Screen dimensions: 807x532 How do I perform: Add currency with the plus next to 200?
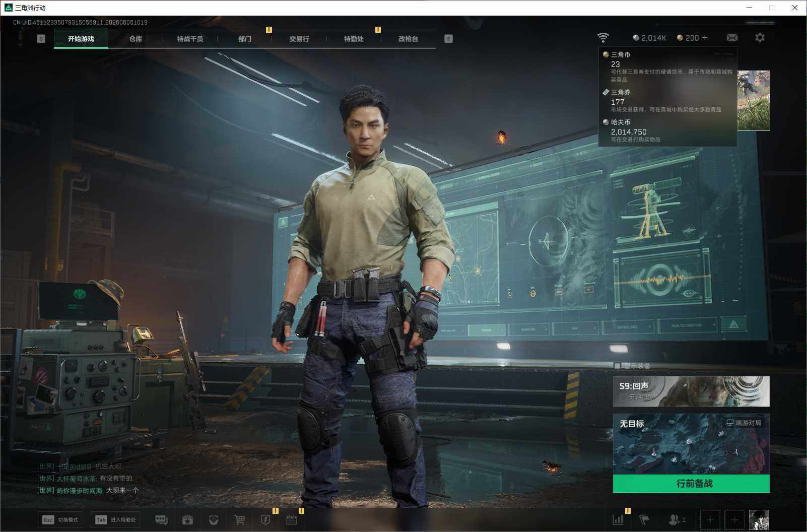[705, 38]
